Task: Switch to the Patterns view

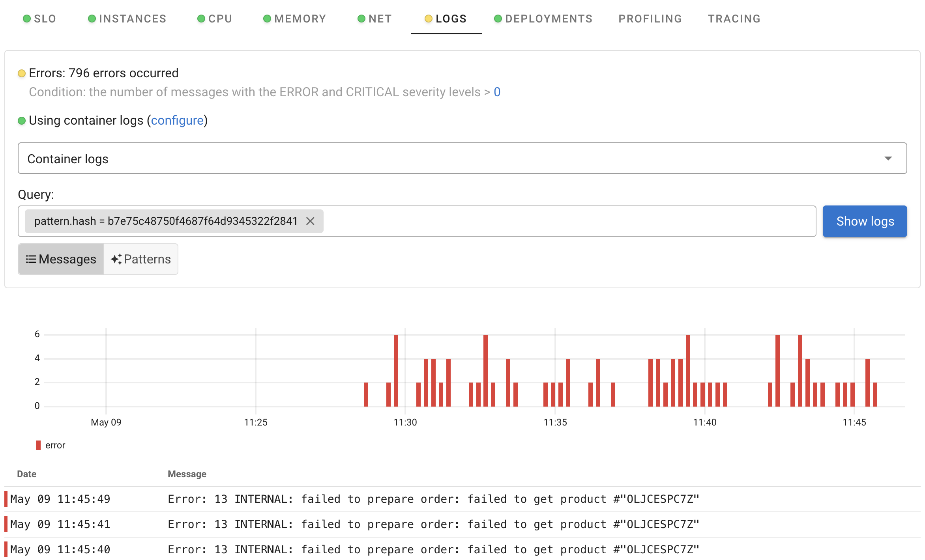Action: (x=141, y=259)
